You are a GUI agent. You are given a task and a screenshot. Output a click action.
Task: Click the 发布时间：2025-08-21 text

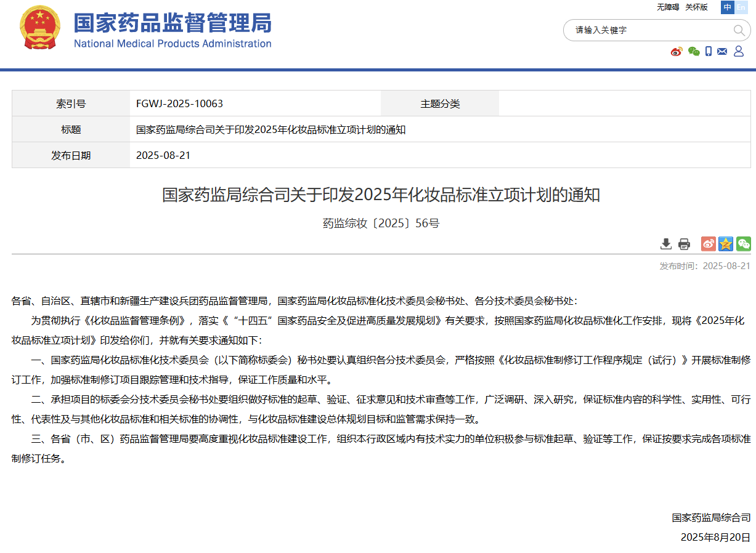pos(705,266)
